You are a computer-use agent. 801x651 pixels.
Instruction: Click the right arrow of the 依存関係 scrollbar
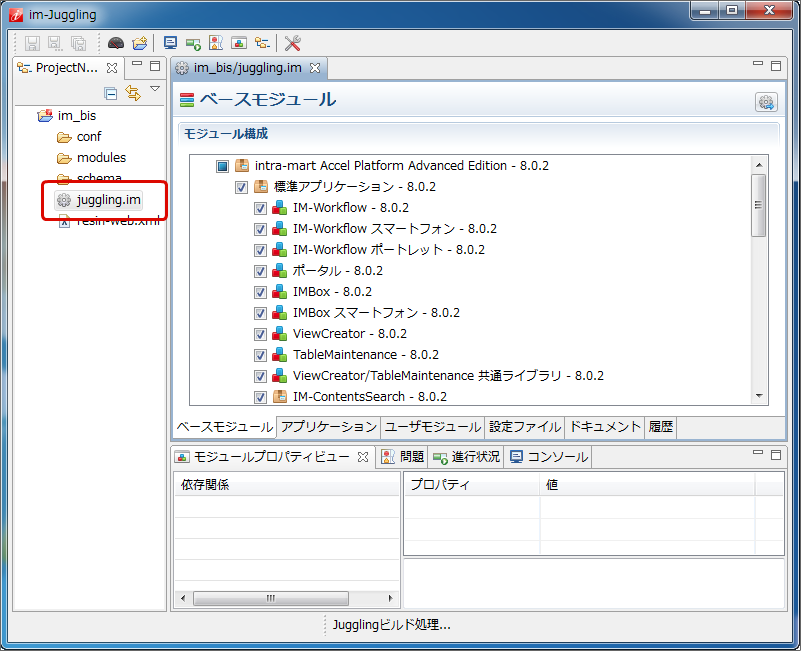pos(391,598)
